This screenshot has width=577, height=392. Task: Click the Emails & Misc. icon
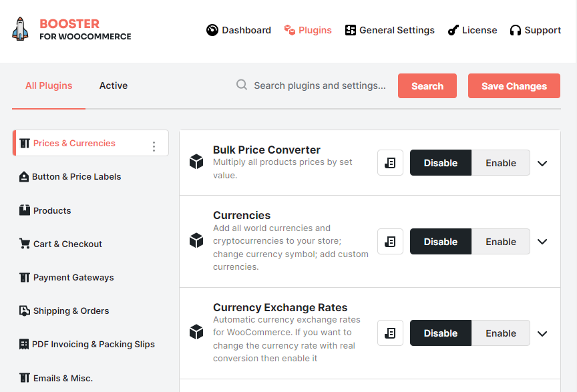pyautogui.click(x=25, y=378)
